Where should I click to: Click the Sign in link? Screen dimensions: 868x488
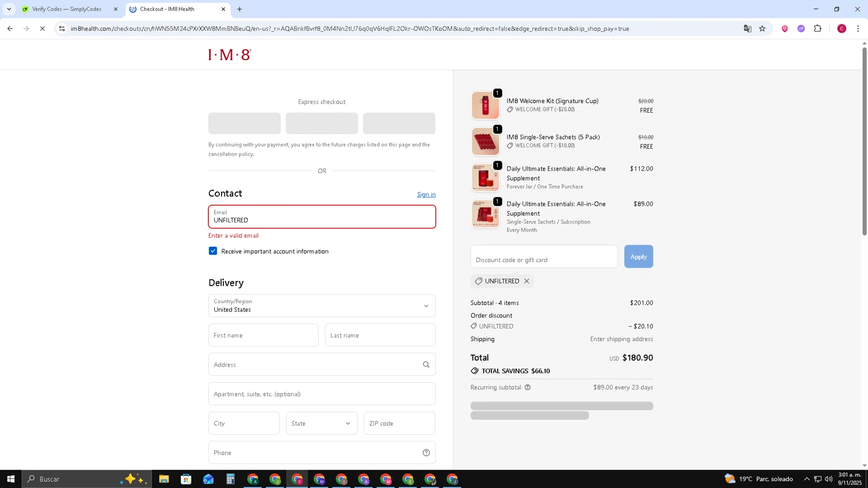pos(426,194)
